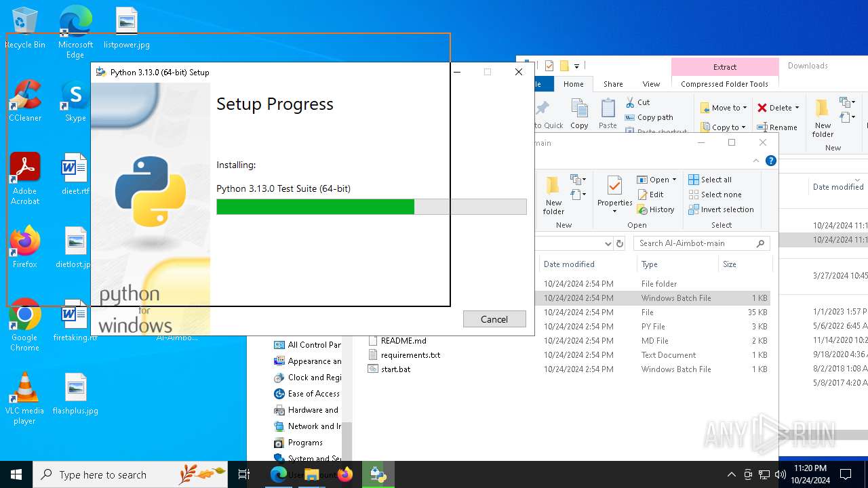Open the Quick Access Toolbar customize dropdown
This screenshot has width=868, height=488.
click(576, 66)
